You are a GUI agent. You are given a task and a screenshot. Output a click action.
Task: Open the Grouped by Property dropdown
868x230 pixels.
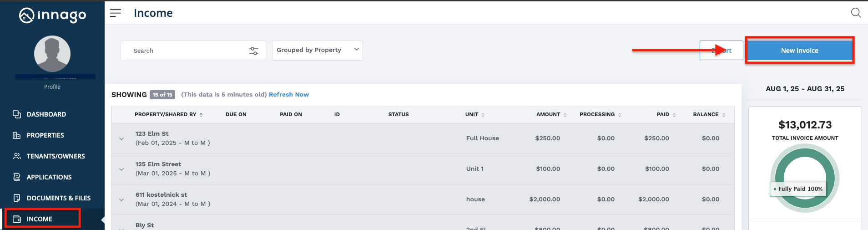pos(317,50)
